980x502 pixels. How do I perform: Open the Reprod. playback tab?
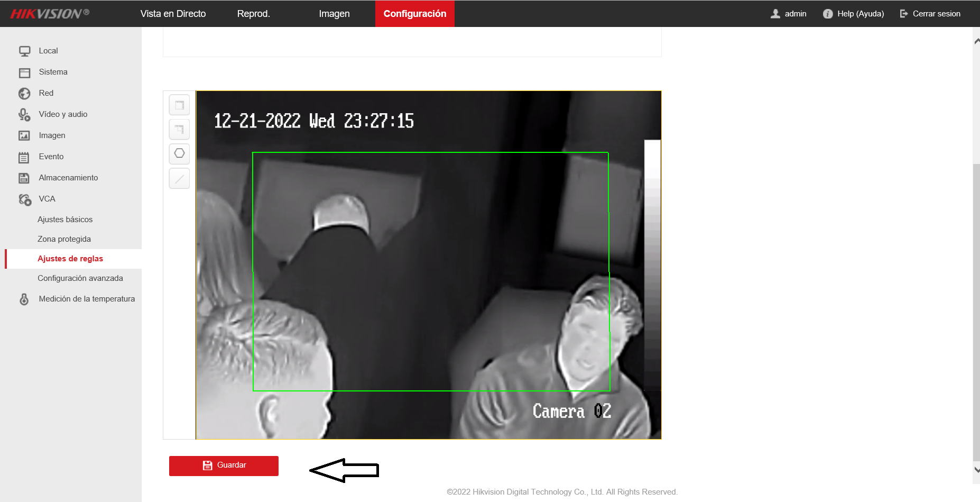[x=254, y=14]
